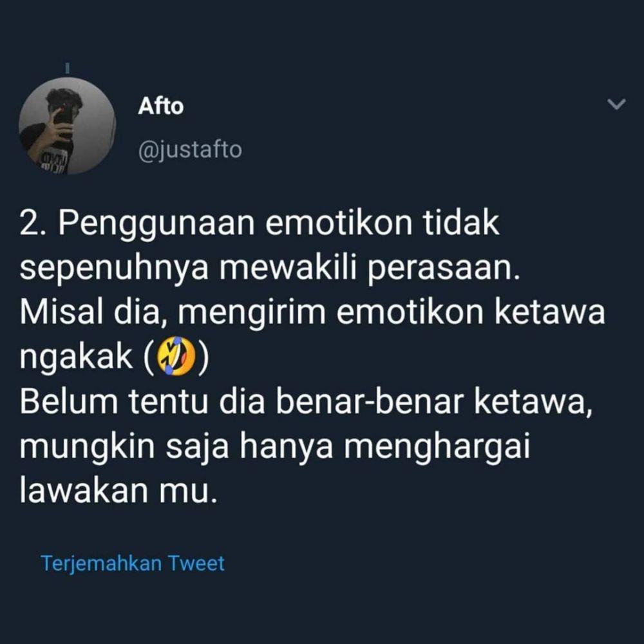Click the thread connector line above avatar
Image resolution: width=644 pixels, height=644 pixels.
68,68
